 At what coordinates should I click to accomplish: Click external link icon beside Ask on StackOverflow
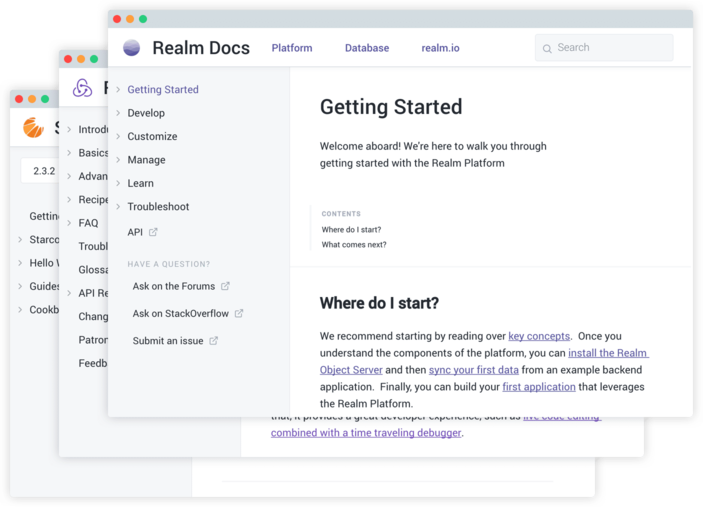[x=239, y=313]
